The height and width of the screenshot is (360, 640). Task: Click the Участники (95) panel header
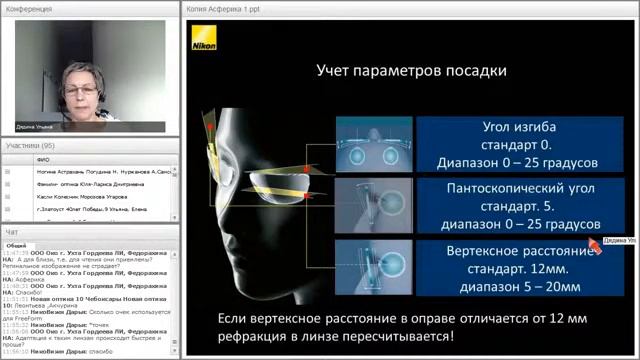coord(90,146)
